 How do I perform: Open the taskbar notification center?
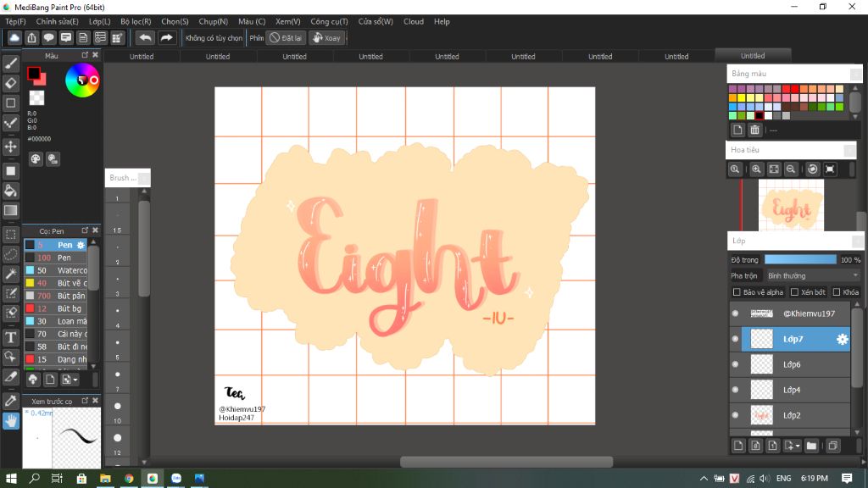click(847, 479)
